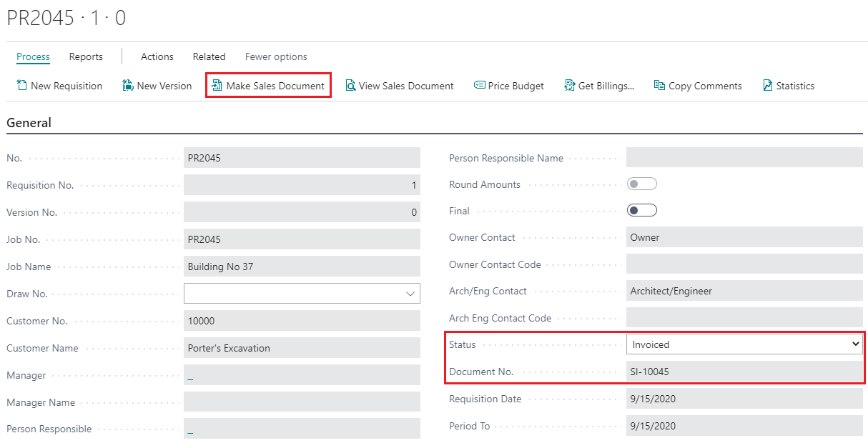Open the Person Responsible link

point(190,430)
